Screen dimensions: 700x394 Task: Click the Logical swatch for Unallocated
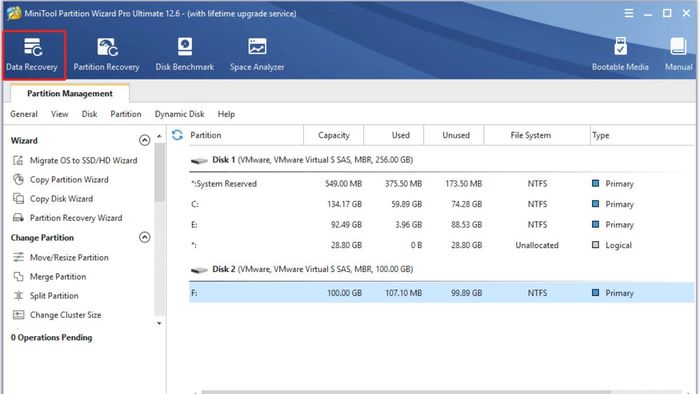point(595,245)
